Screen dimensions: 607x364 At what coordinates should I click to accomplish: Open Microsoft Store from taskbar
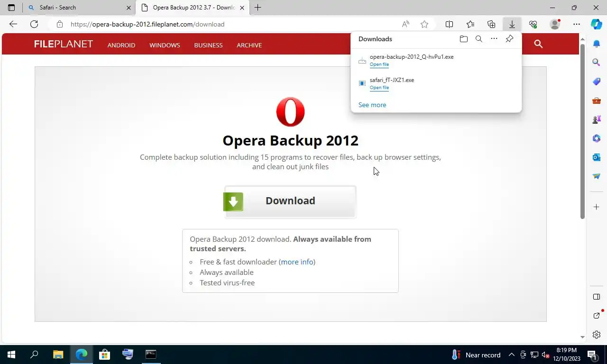[x=104, y=355]
